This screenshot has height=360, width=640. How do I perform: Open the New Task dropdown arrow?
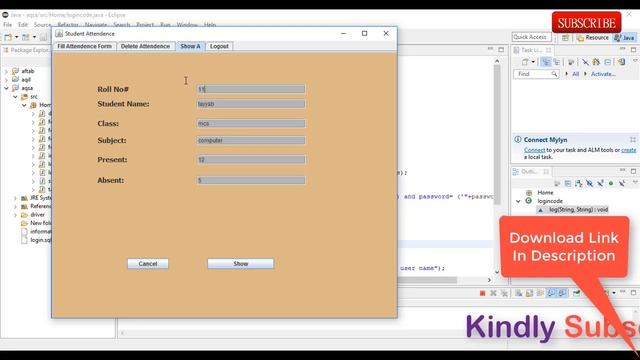point(533,62)
